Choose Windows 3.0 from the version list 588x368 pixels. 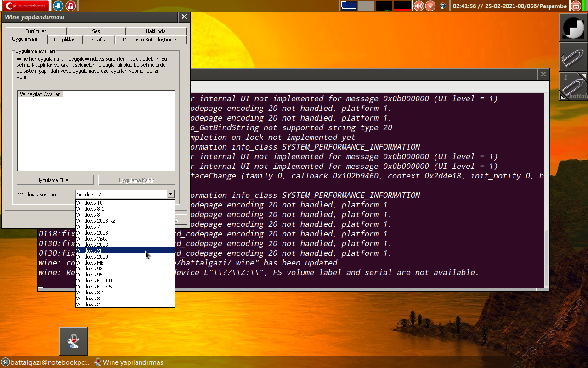(125, 299)
